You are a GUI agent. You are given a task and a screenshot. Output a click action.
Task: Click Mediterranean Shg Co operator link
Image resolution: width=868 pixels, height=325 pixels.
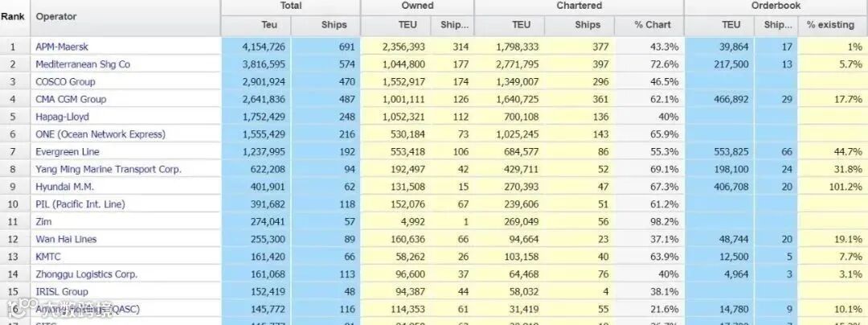click(83, 64)
